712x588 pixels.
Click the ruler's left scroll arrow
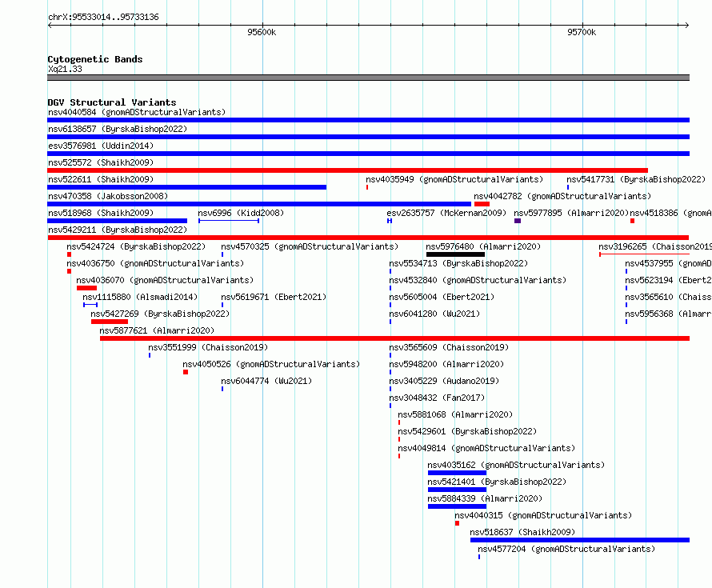point(50,25)
